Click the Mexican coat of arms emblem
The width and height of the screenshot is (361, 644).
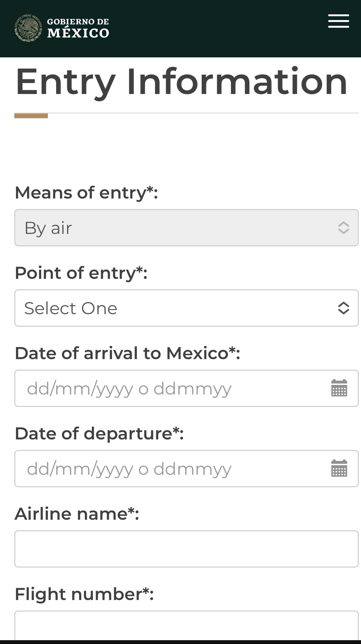click(28, 28)
